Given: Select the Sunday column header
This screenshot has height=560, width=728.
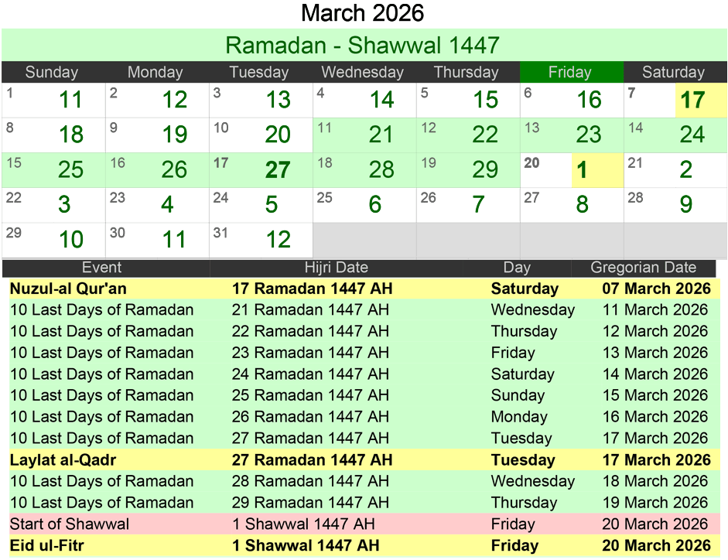Looking at the screenshot, I should pos(52,73).
